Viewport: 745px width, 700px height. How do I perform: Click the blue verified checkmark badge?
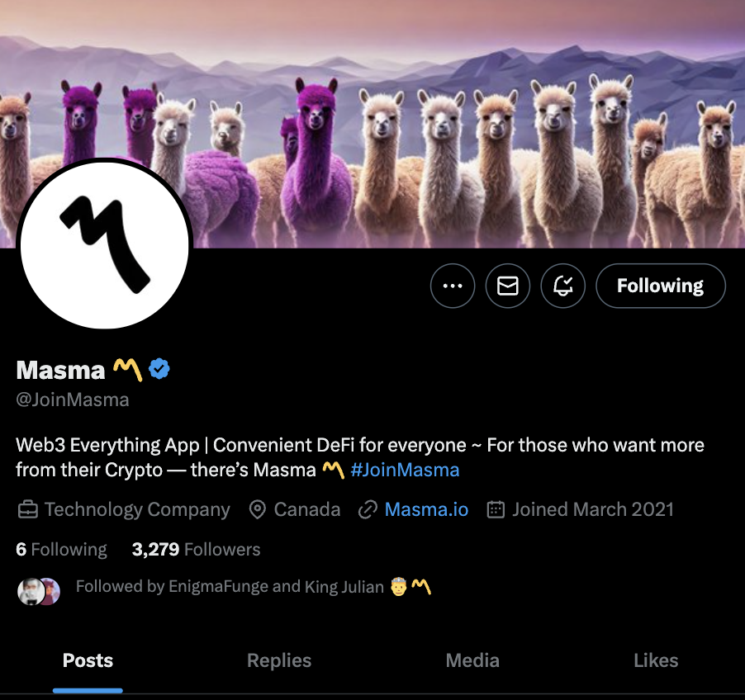(x=159, y=369)
